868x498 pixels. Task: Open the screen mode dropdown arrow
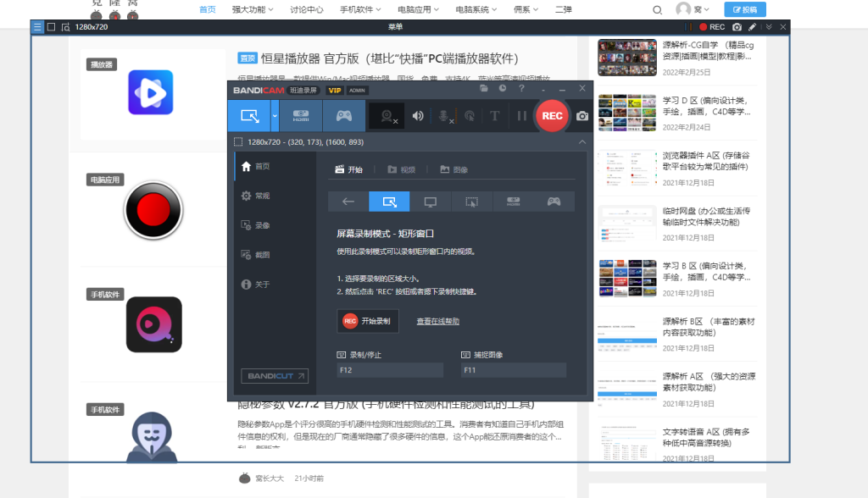[275, 116]
